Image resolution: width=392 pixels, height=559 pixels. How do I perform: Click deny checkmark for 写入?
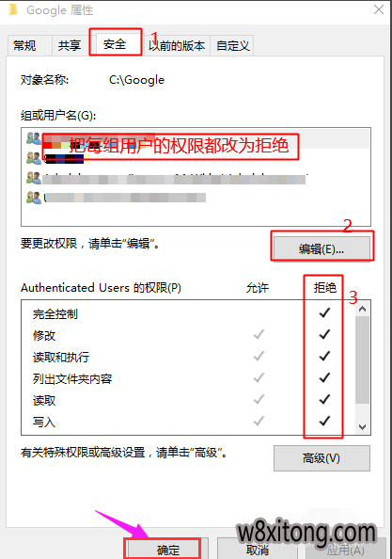324,421
